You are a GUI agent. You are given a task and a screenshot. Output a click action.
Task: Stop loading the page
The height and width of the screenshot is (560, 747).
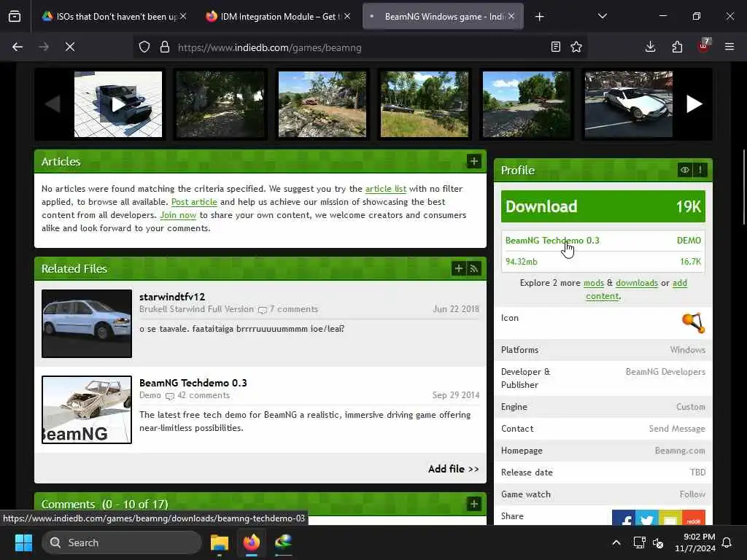coord(70,47)
